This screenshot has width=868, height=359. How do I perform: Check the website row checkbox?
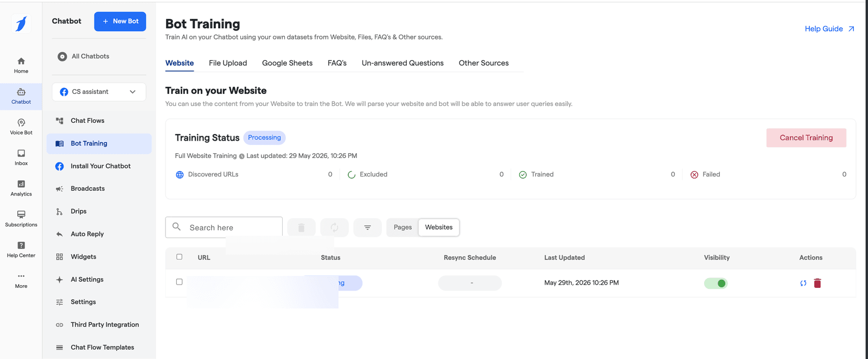click(180, 282)
